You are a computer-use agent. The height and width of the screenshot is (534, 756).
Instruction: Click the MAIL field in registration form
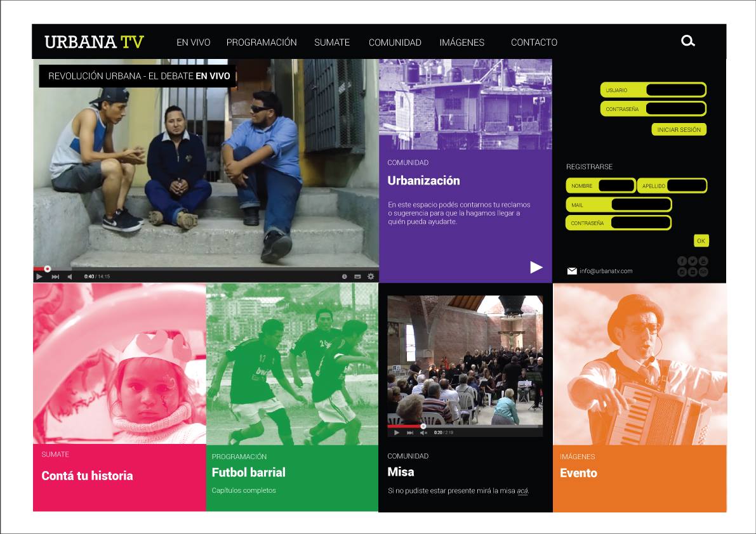(x=640, y=205)
